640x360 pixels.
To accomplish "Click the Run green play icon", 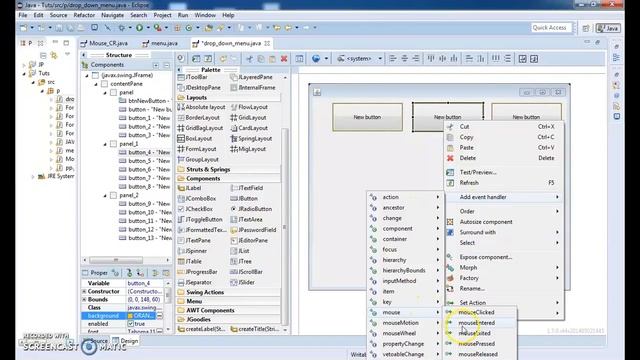I will pos(140,28).
